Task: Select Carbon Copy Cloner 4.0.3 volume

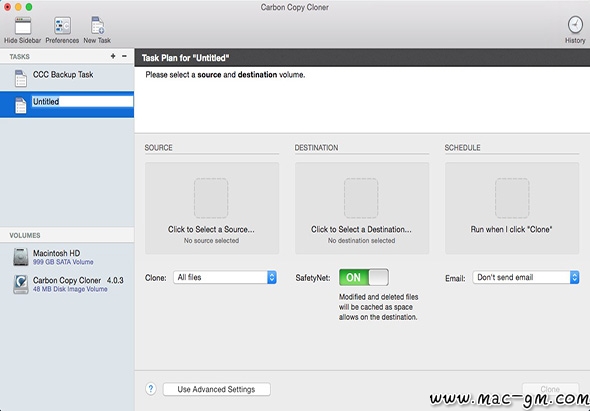Action: (67, 284)
